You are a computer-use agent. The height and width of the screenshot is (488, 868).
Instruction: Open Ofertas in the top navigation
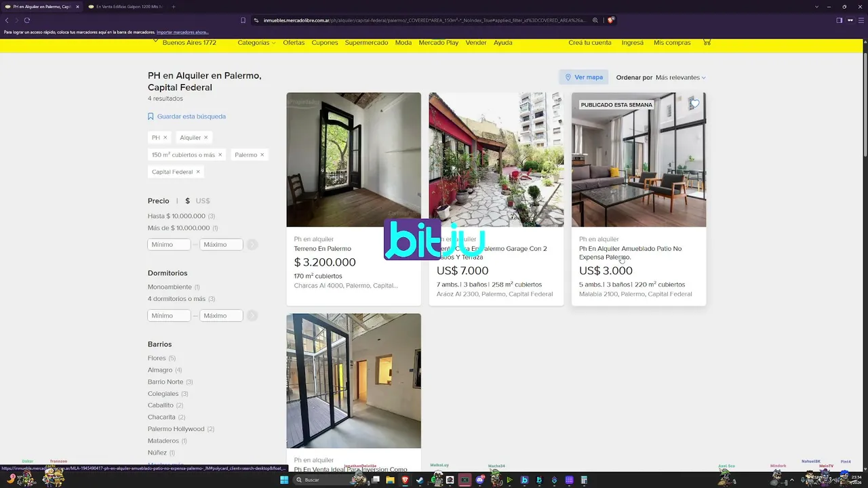[294, 43]
